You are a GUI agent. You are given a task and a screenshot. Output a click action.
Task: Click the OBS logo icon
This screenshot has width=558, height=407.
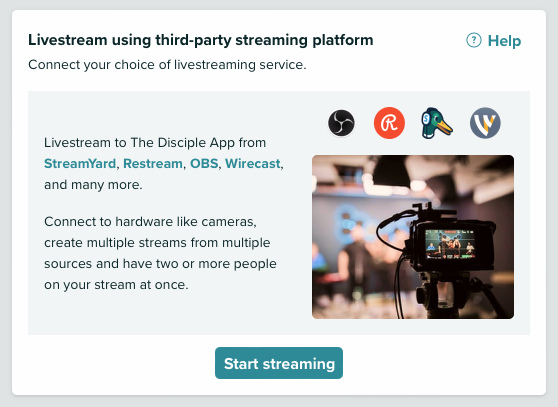[x=341, y=123]
